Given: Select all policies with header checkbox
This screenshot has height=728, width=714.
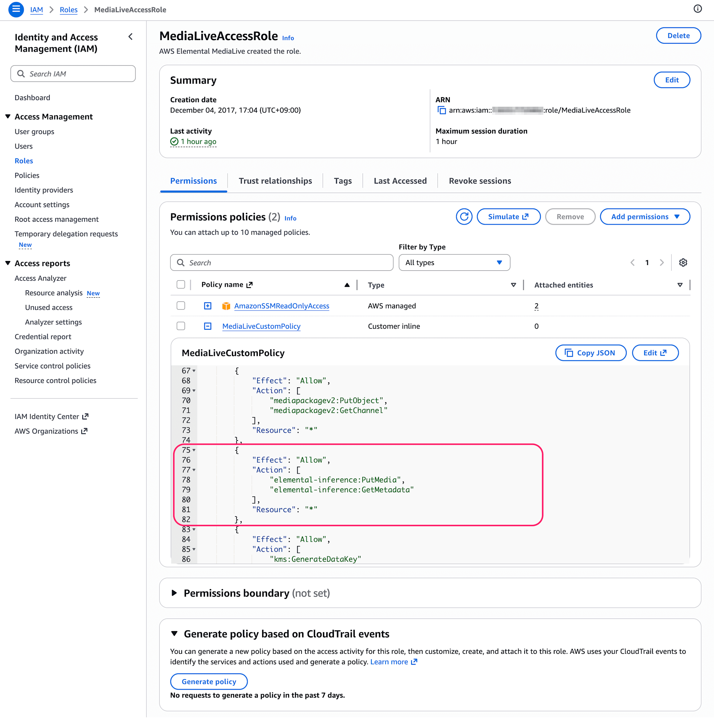Looking at the screenshot, I should [x=181, y=285].
